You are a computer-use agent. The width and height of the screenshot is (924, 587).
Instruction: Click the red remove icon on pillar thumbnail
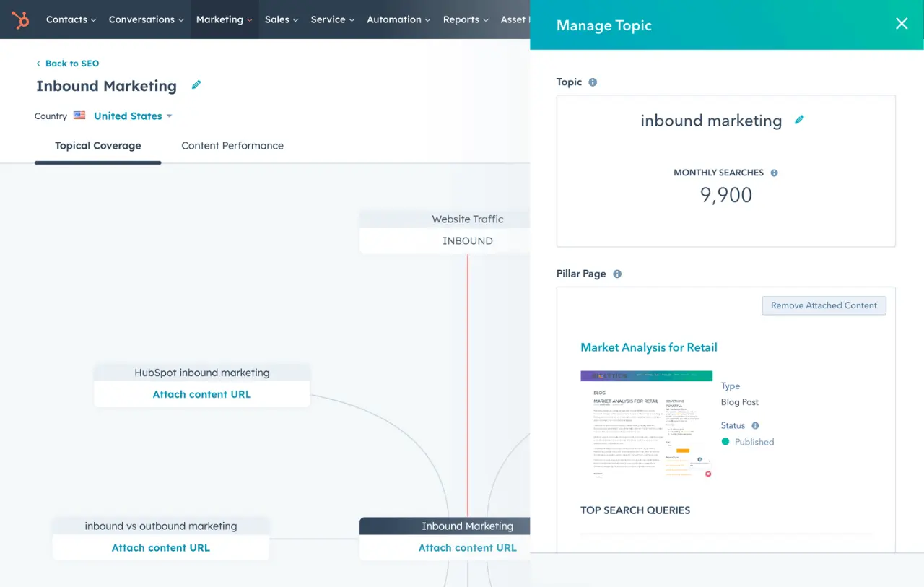(x=707, y=474)
